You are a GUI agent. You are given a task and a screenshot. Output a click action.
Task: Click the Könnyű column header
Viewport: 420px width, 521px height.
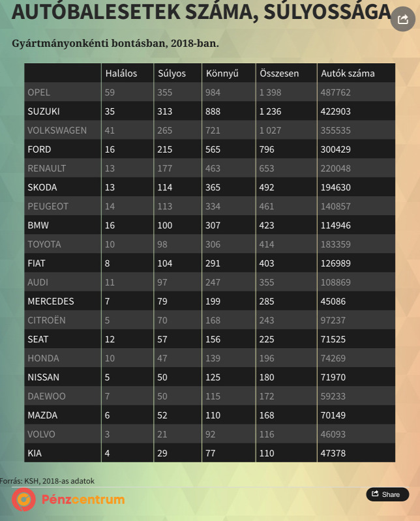222,74
